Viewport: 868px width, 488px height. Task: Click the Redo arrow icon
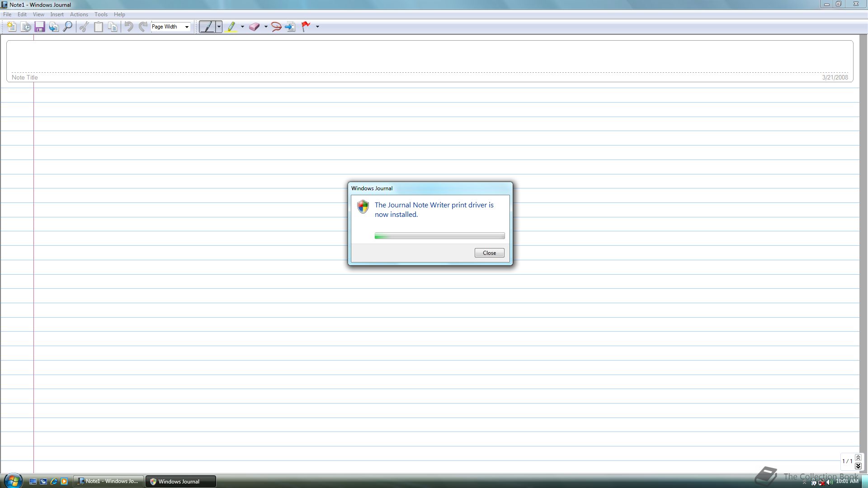click(143, 27)
